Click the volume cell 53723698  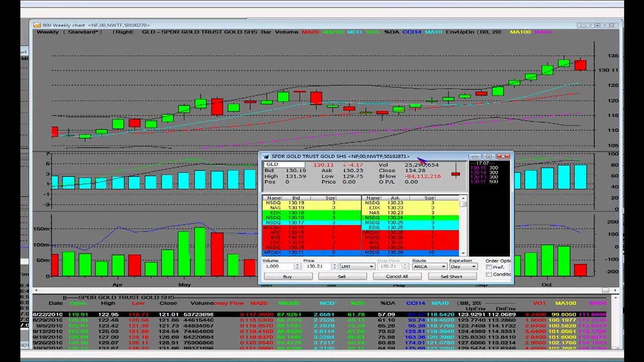198,315
